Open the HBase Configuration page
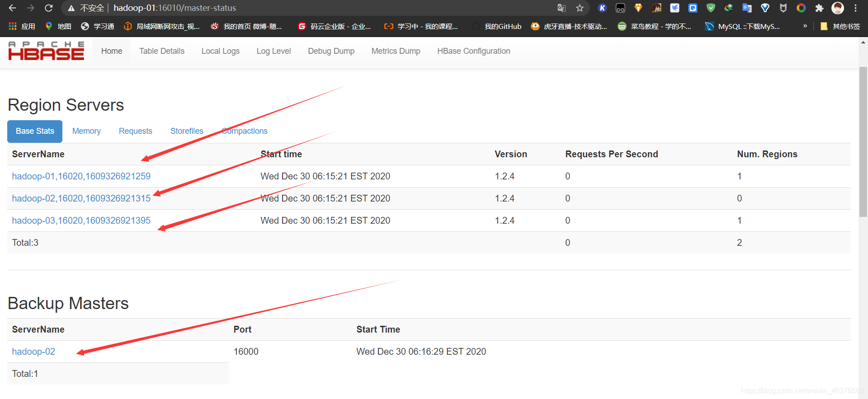Image resolution: width=868 pixels, height=399 pixels. pos(474,51)
